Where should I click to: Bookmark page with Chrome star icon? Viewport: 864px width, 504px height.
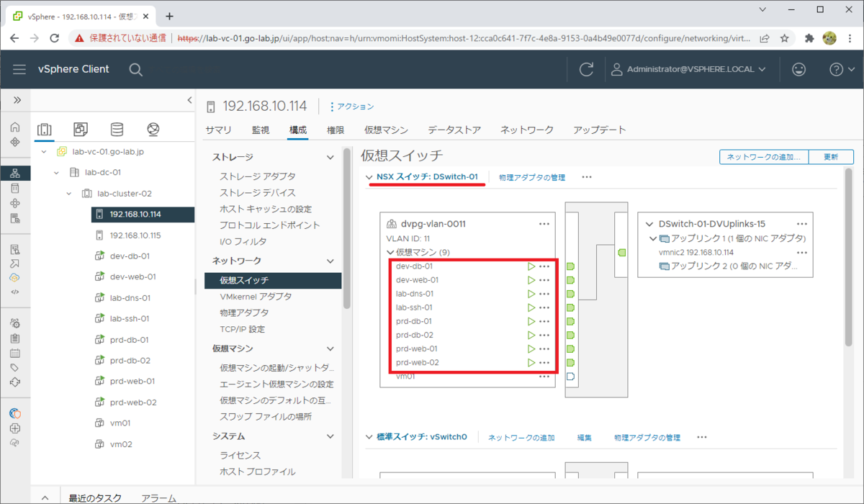pyautogui.click(x=784, y=38)
